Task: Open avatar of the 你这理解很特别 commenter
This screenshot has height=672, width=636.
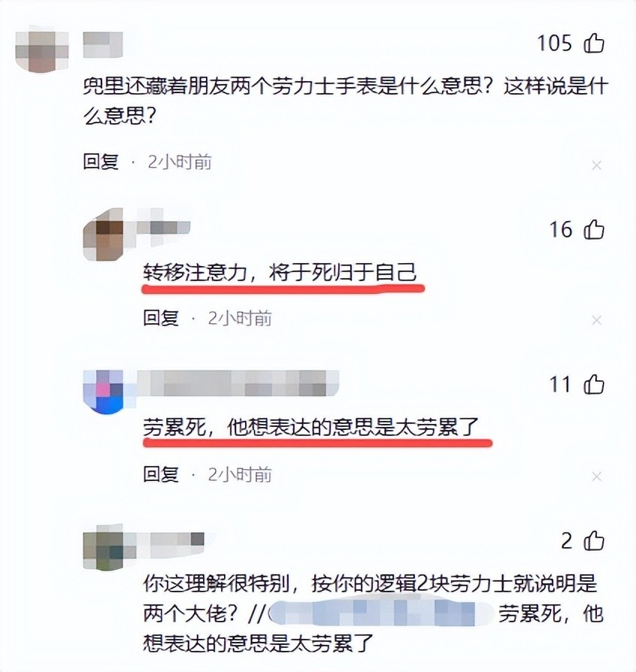Action: 104,547
